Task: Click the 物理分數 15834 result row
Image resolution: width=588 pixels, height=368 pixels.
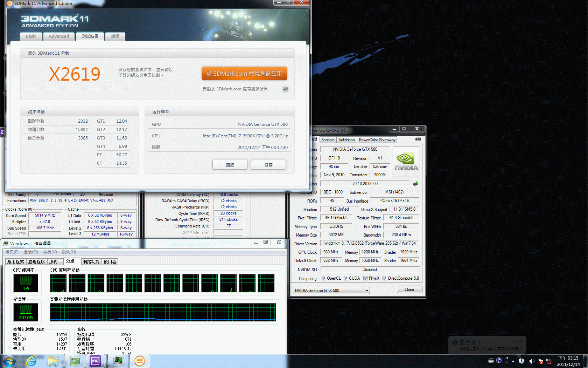Action: tap(58, 130)
